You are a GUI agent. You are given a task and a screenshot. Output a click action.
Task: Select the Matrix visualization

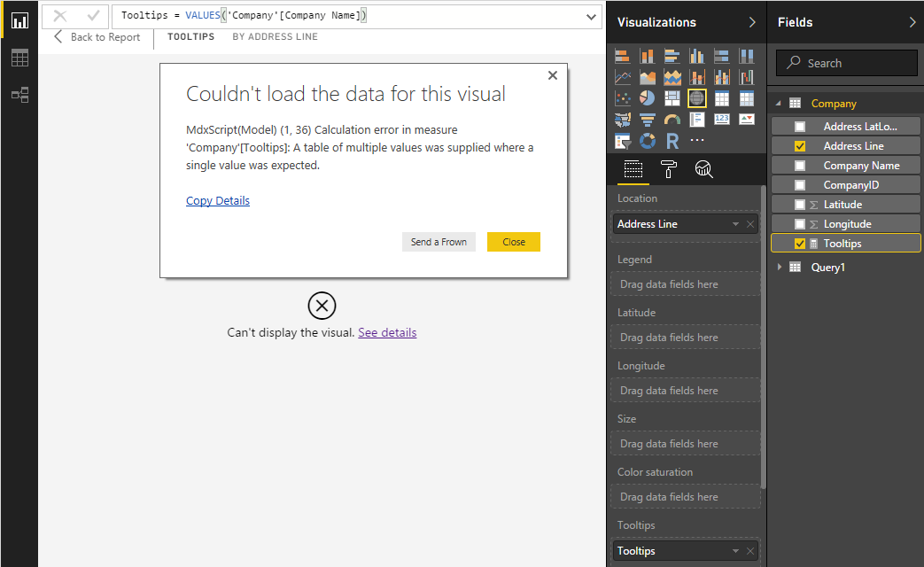coord(747,98)
